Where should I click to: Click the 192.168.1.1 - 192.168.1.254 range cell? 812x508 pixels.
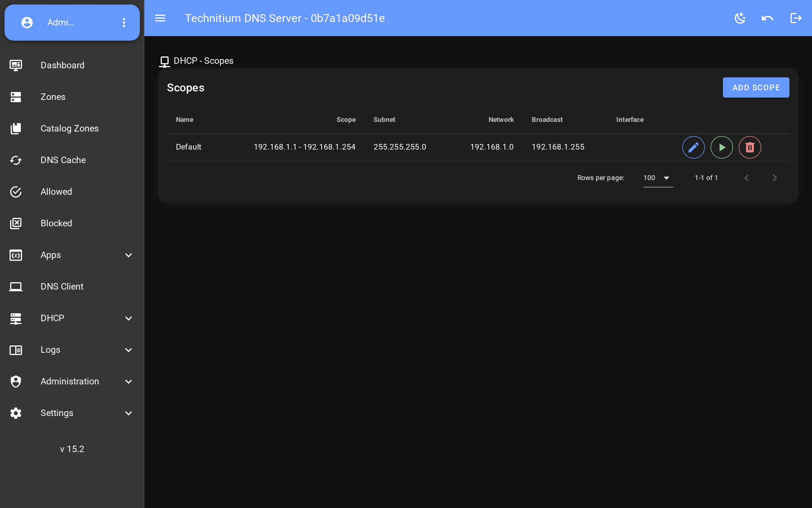pos(304,147)
